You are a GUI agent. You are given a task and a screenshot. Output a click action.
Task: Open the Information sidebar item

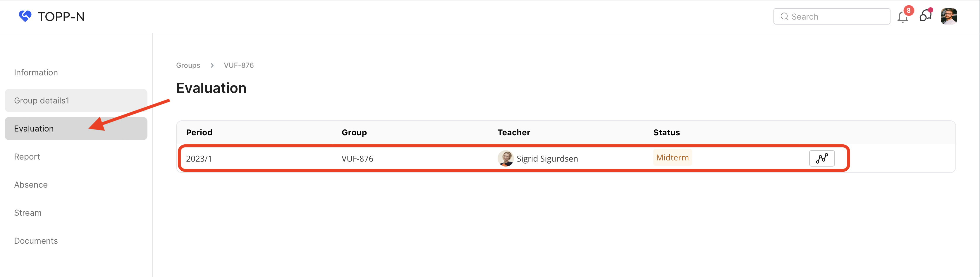pos(36,72)
